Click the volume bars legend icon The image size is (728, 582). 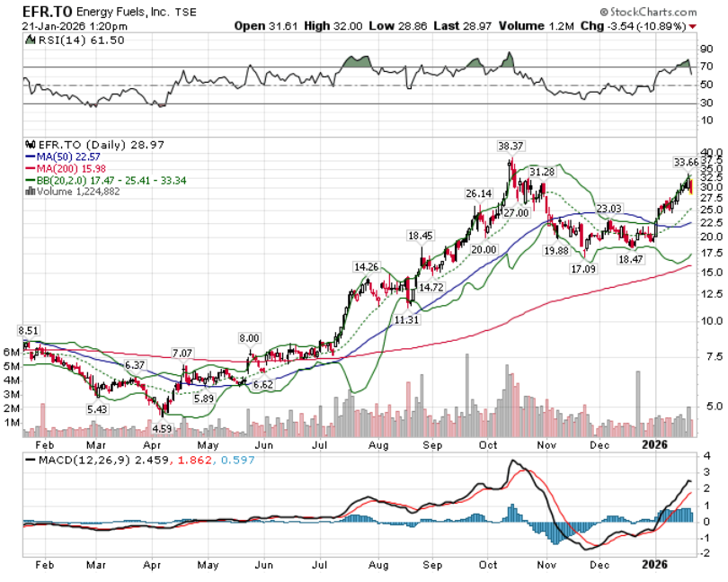(x=31, y=192)
